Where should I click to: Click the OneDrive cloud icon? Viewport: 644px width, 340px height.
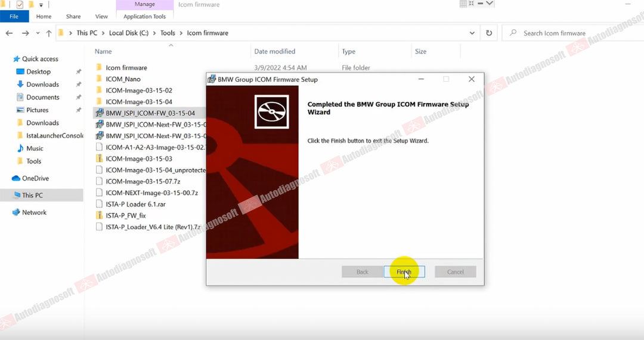coord(16,179)
